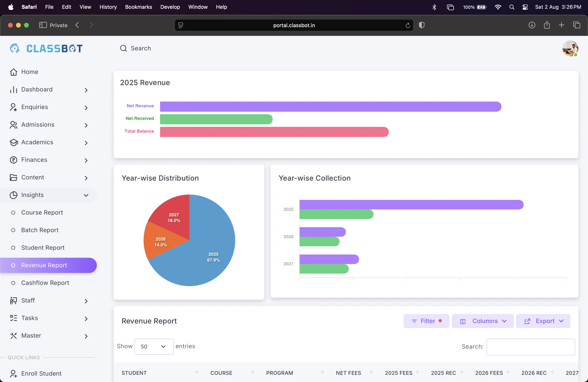Click the Enroll Student icon in Quick Links
This screenshot has height=382, width=588.
[x=13, y=373]
